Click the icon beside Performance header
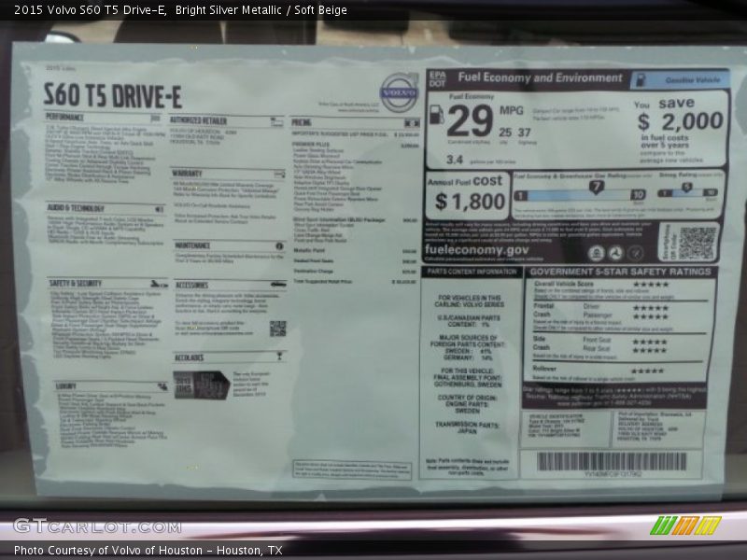Image resolution: width=747 pixels, height=560 pixels. [x=155, y=119]
